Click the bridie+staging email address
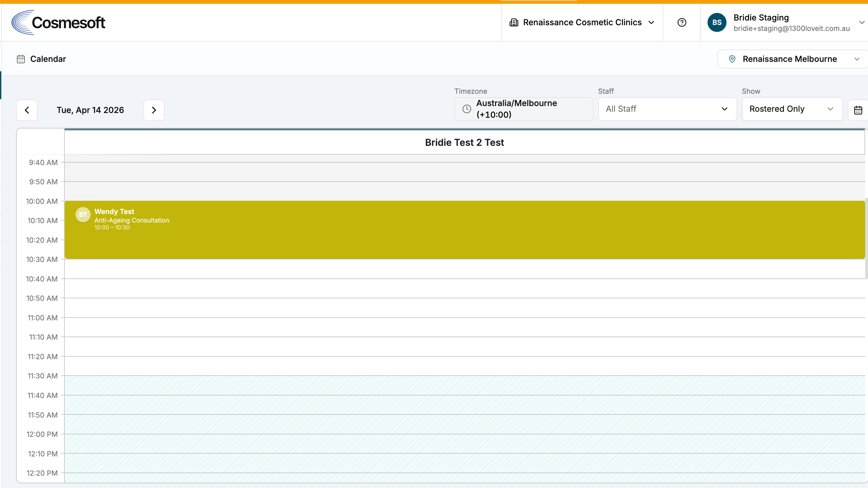Screen dimensions: 868x488 [x=792, y=29]
